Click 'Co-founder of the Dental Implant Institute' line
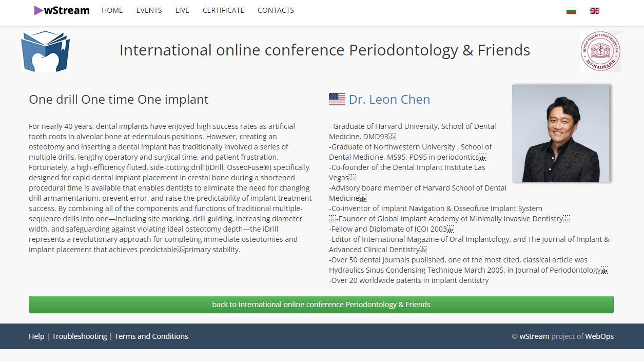Viewport: 644px width, 361px height. tap(407, 173)
